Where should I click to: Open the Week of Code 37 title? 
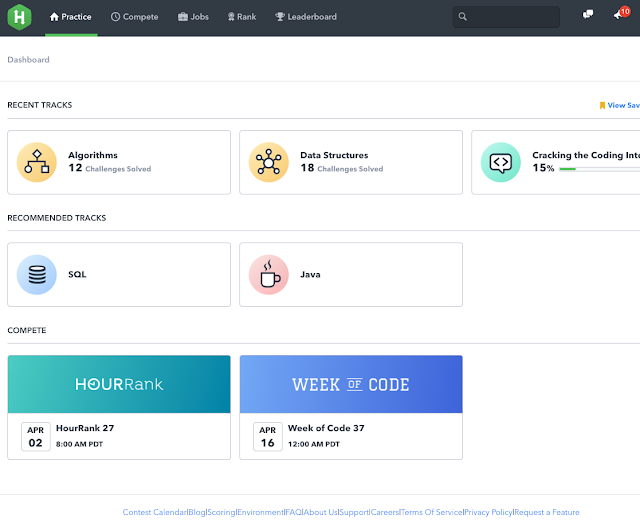click(326, 428)
